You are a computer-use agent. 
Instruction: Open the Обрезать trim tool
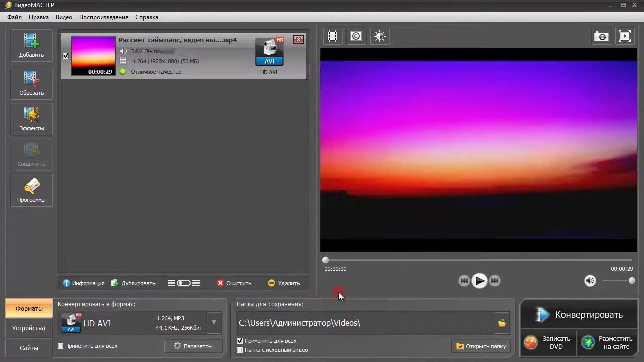pos(31,83)
